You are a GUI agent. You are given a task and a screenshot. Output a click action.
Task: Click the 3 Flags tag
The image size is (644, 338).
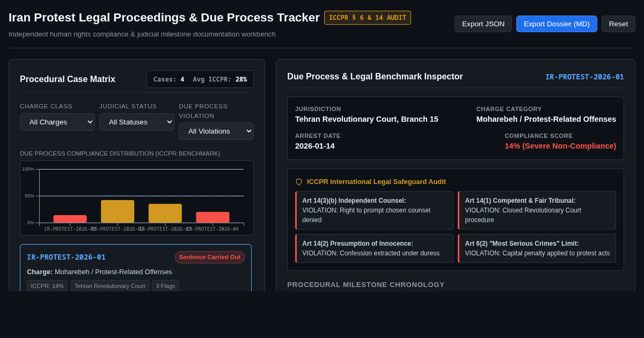[x=165, y=286]
